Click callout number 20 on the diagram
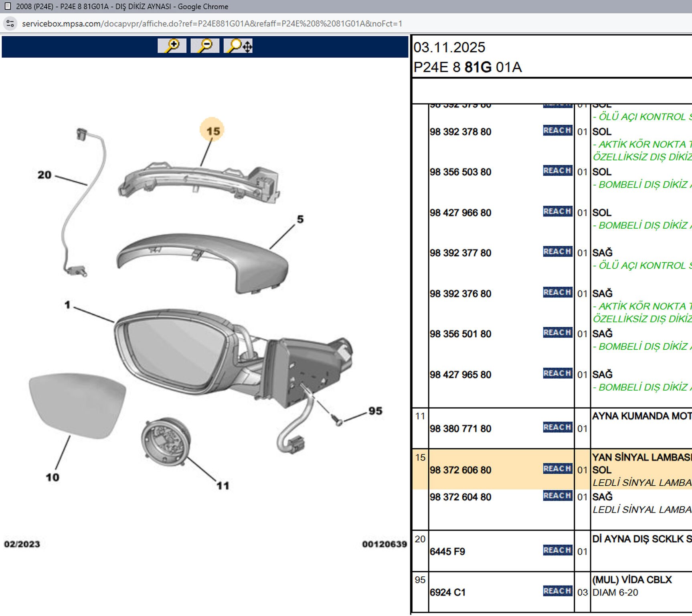Screen dimensions: 692x616 pyautogui.click(x=45, y=175)
